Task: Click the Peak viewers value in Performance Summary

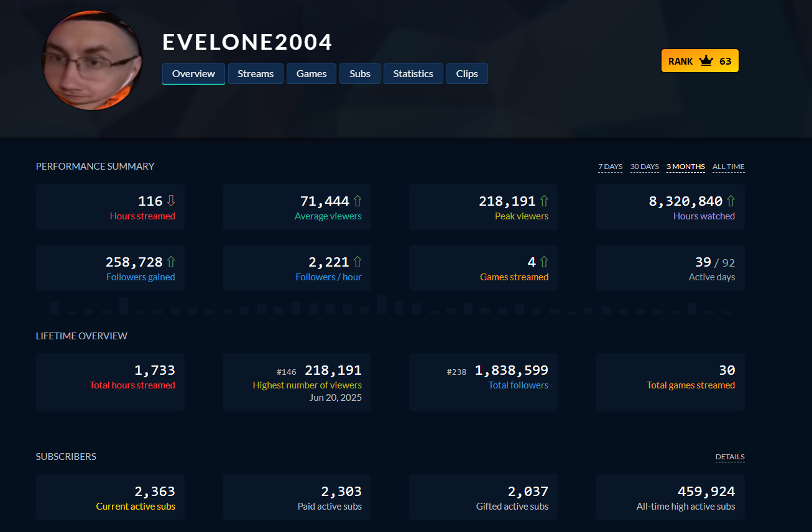Action: click(x=507, y=201)
